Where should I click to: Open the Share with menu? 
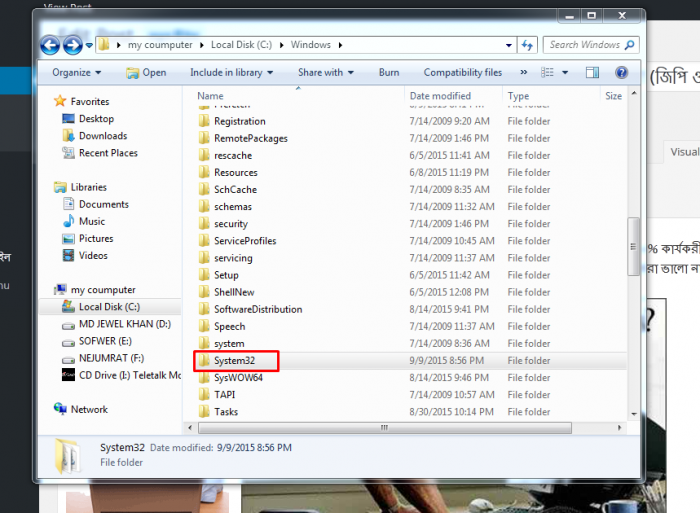(325, 72)
